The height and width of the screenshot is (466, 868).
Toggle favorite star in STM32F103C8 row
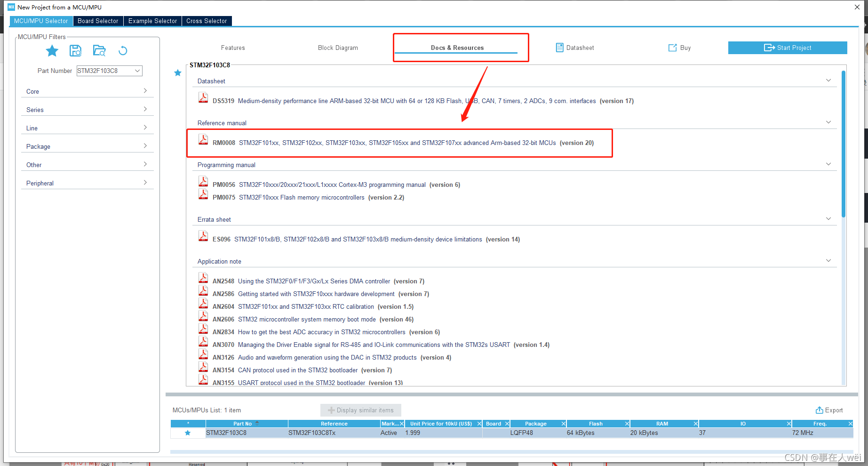(x=188, y=433)
